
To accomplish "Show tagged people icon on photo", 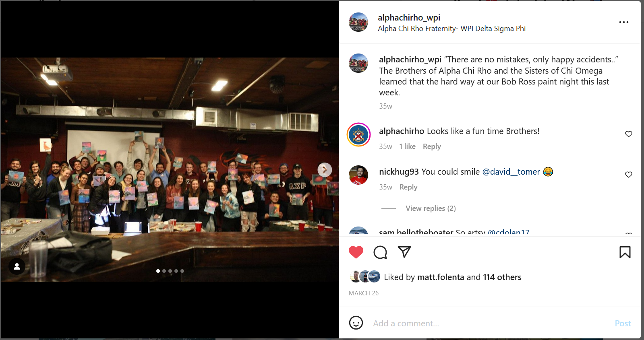I will pyautogui.click(x=17, y=266).
